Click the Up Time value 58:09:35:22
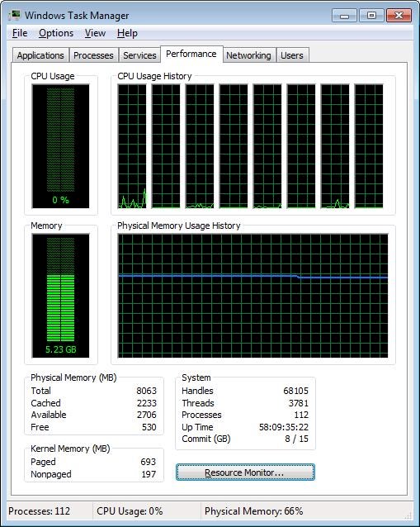 click(x=284, y=427)
